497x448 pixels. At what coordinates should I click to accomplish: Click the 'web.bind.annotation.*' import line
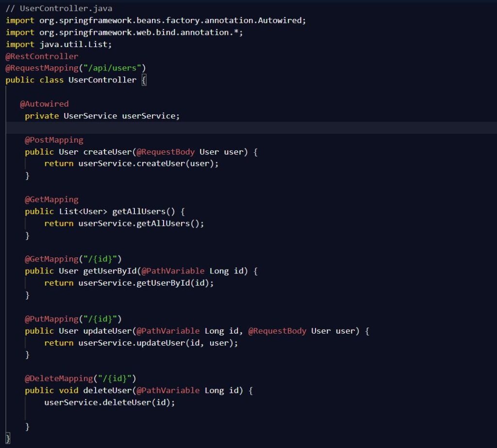pyautogui.click(x=124, y=32)
